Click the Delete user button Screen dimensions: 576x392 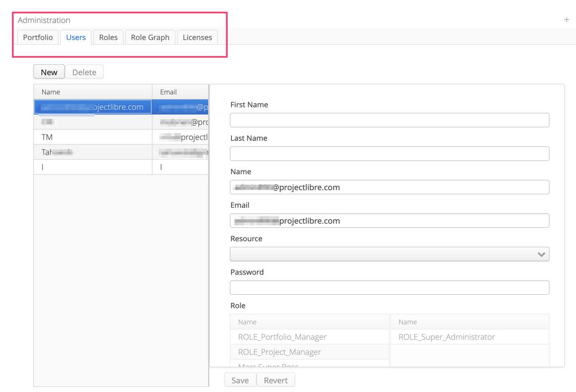tap(84, 72)
